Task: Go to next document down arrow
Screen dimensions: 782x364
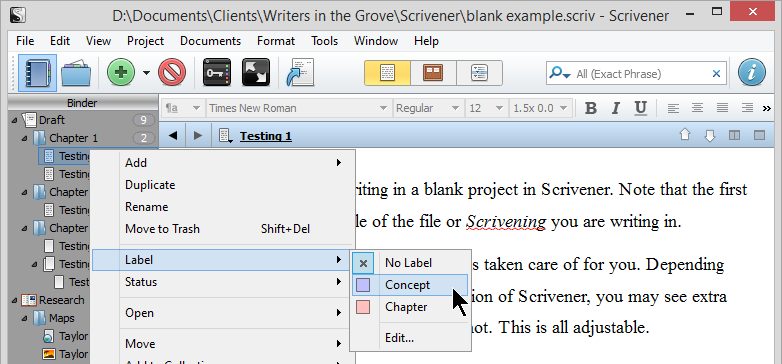Action: pyautogui.click(x=710, y=136)
